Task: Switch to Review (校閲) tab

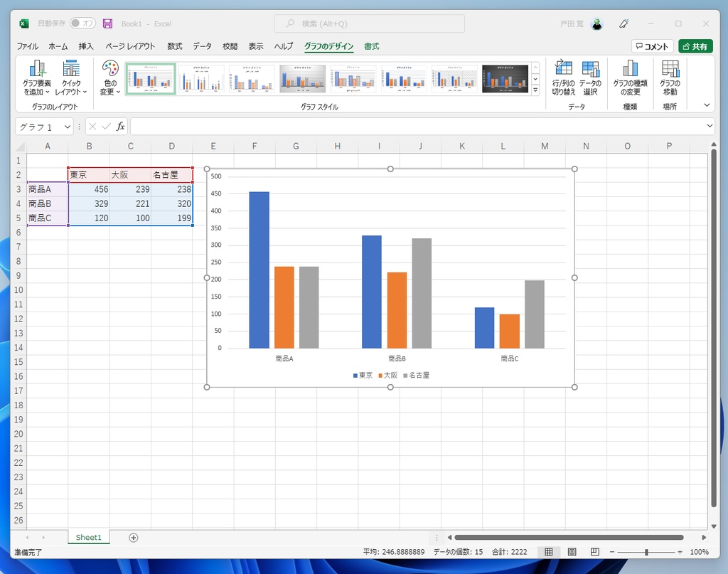Action: (x=230, y=46)
